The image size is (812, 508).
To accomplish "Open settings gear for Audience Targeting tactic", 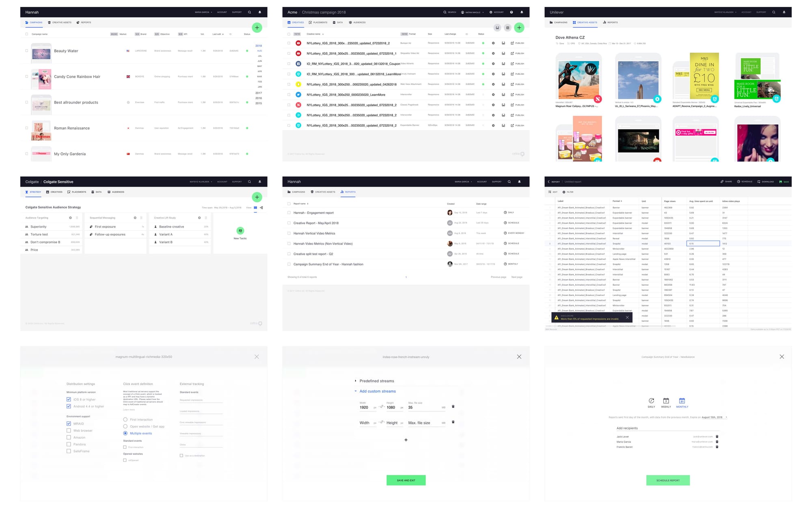I will coord(70,218).
